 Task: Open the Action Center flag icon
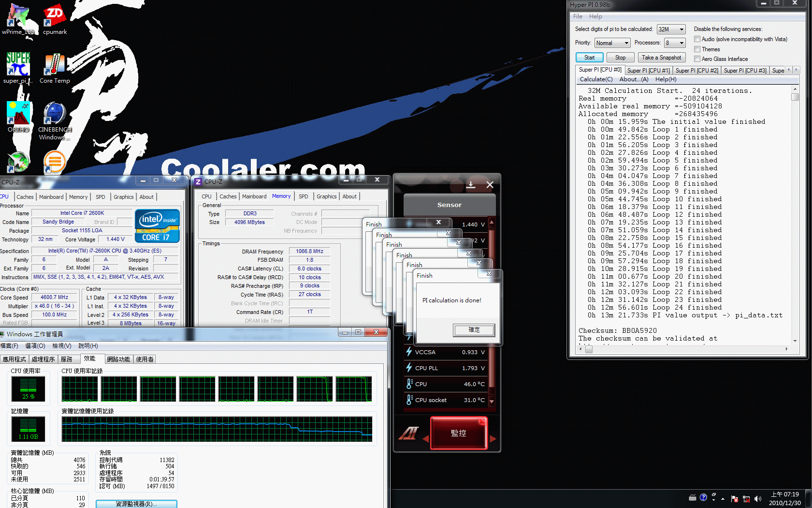735,498
